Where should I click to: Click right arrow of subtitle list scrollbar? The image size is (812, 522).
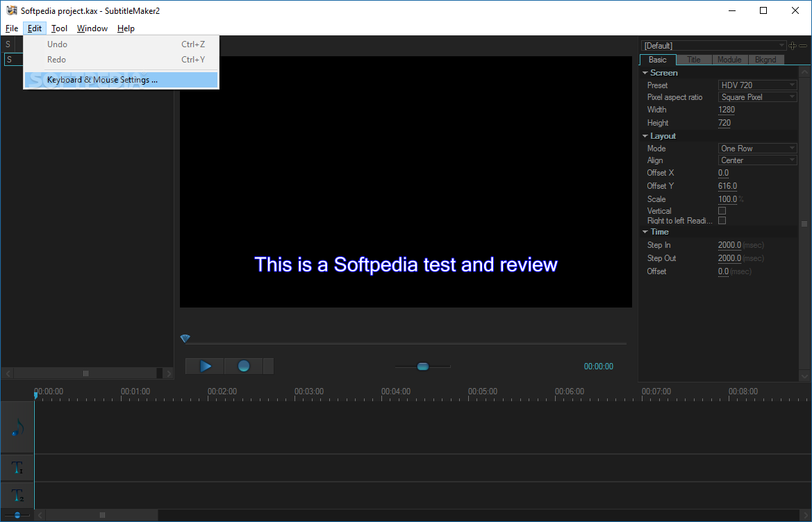point(169,373)
